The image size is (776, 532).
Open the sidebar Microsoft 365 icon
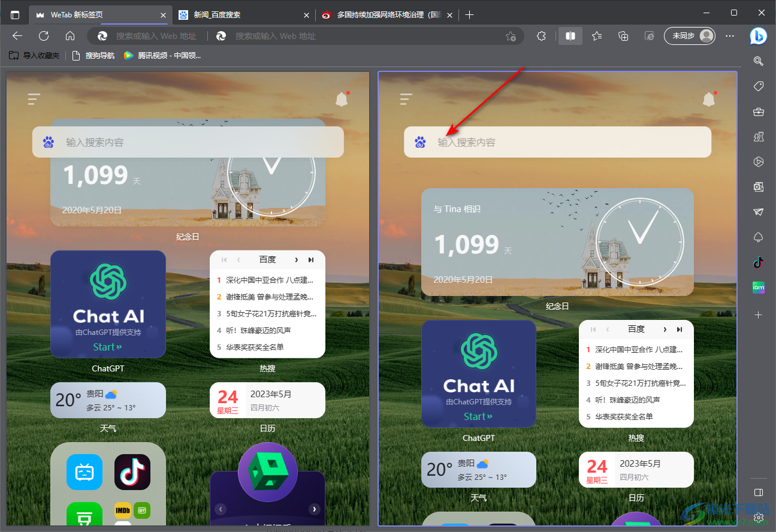pos(759,162)
